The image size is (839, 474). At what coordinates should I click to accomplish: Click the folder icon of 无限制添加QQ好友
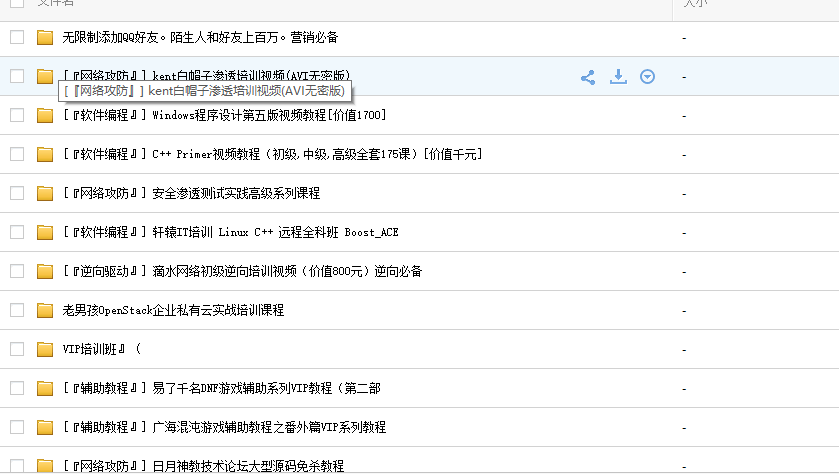(x=45, y=37)
